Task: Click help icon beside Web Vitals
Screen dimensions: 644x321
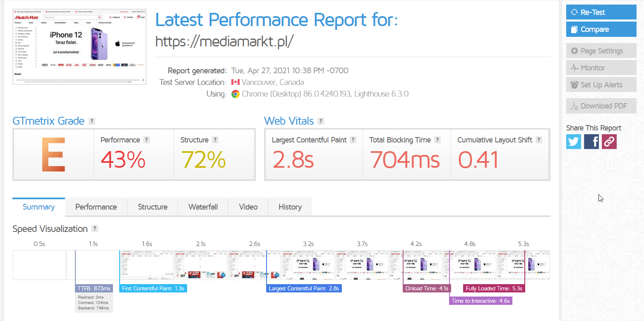Action: click(x=321, y=121)
